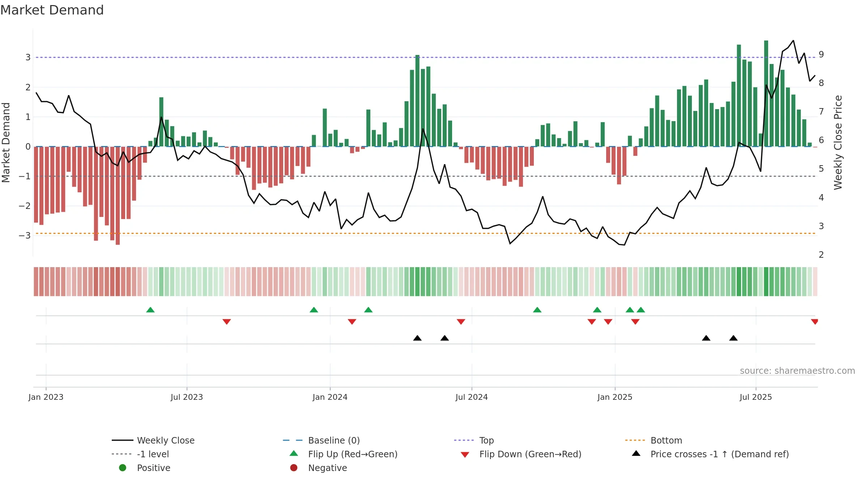
Task: Click the green bar reaching 3 in 2024
Action: (417, 100)
